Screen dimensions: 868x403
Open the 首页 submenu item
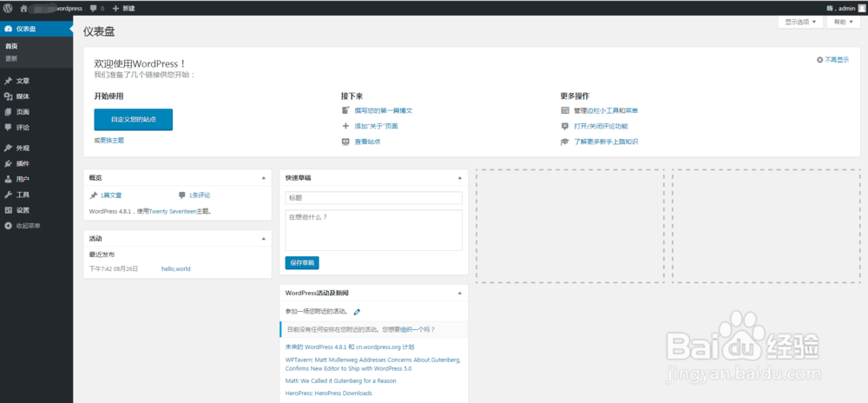pos(11,47)
